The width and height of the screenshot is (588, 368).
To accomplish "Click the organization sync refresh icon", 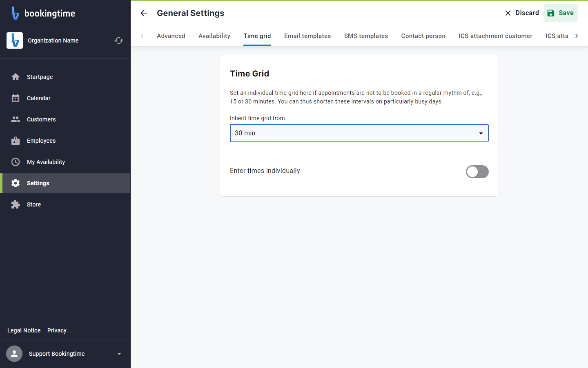I will 119,40.
